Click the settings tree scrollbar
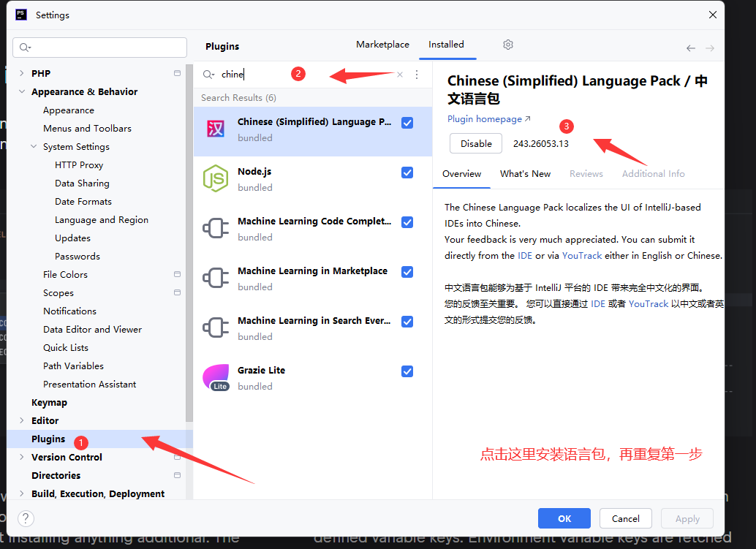Screen dimensions: 756x549 189,243
